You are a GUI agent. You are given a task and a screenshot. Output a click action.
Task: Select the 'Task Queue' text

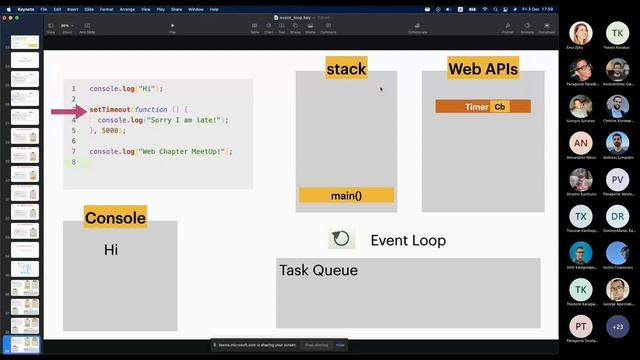318,270
